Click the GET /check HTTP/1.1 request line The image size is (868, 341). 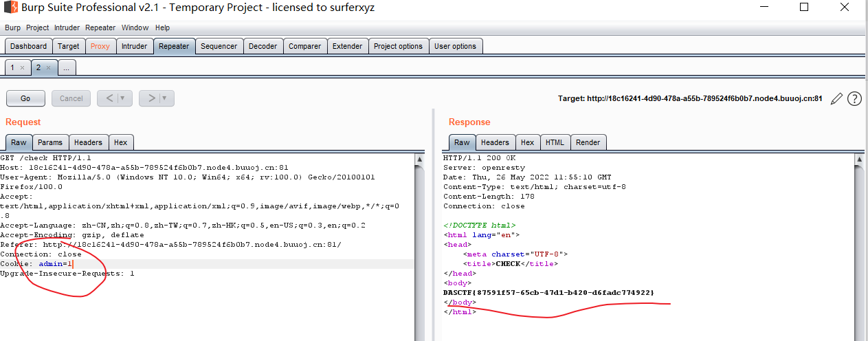pyautogui.click(x=45, y=158)
